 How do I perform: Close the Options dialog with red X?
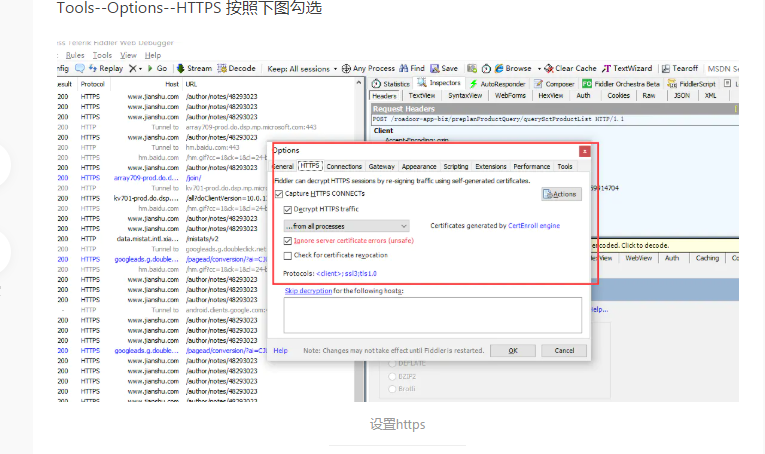(x=584, y=151)
